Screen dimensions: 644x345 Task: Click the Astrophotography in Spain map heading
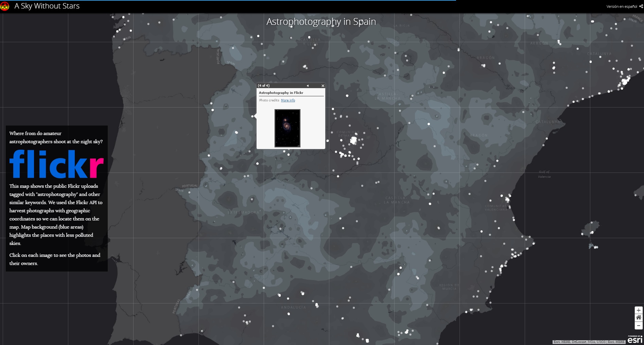[x=321, y=21]
